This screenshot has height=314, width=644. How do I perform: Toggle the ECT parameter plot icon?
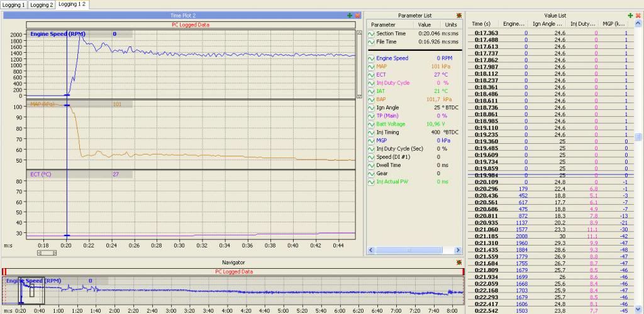click(x=371, y=75)
